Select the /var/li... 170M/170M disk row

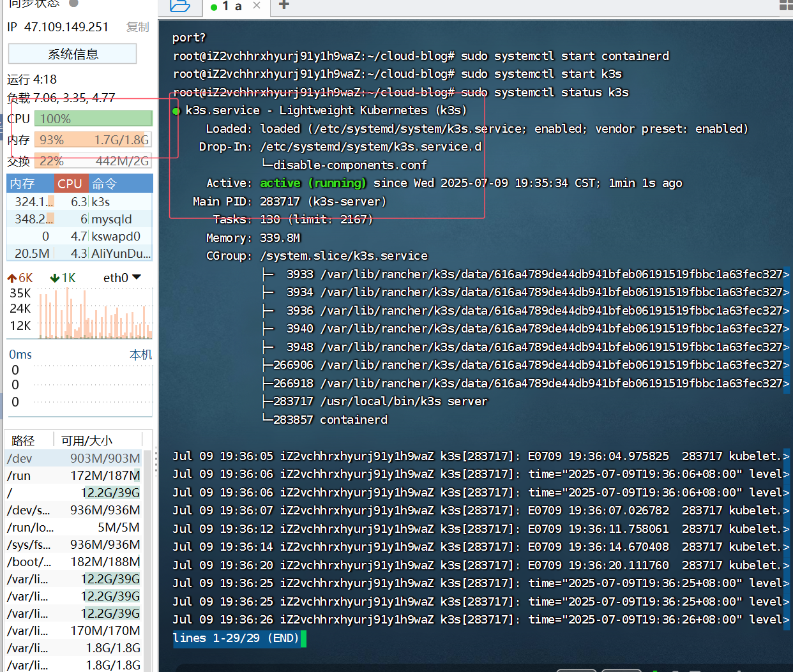[x=73, y=631]
